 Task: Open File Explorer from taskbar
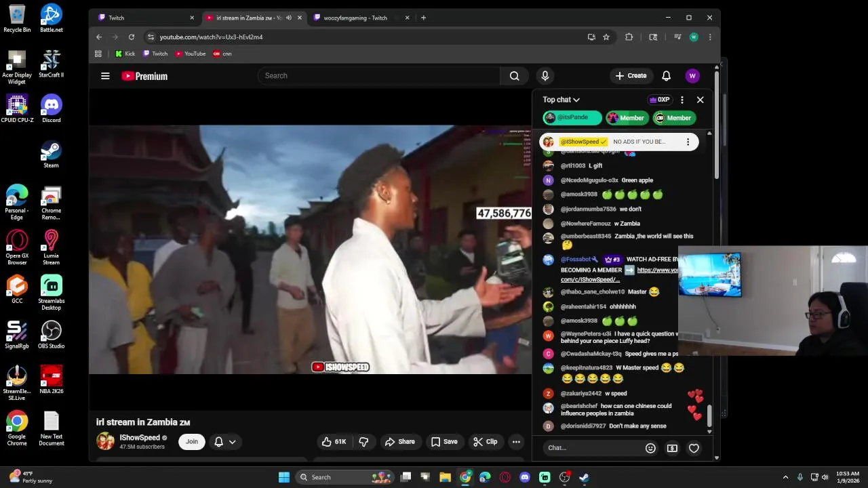click(445, 477)
